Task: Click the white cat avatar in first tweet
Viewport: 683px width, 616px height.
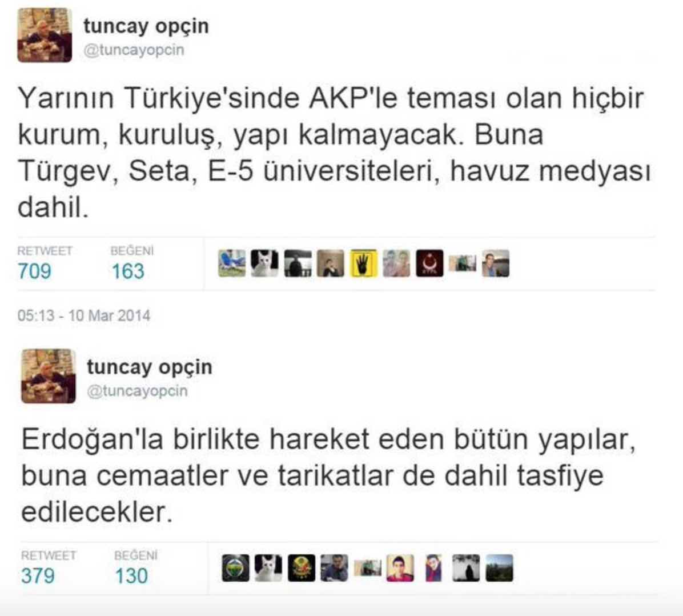Action: click(x=264, y=263)
